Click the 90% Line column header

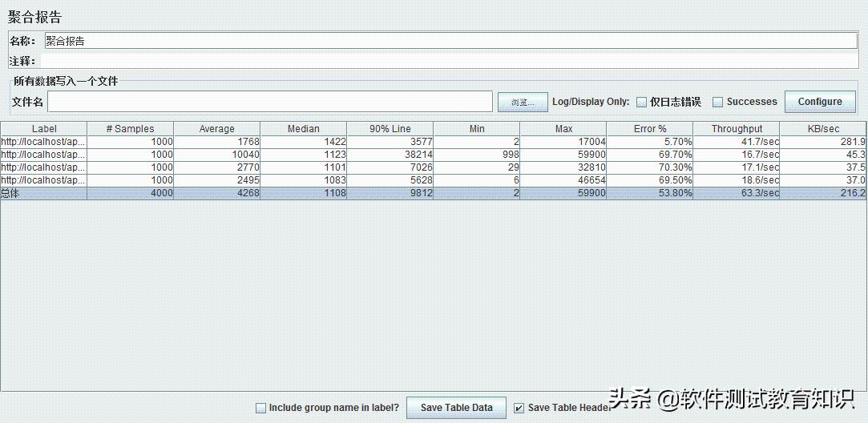coord(390,129)
